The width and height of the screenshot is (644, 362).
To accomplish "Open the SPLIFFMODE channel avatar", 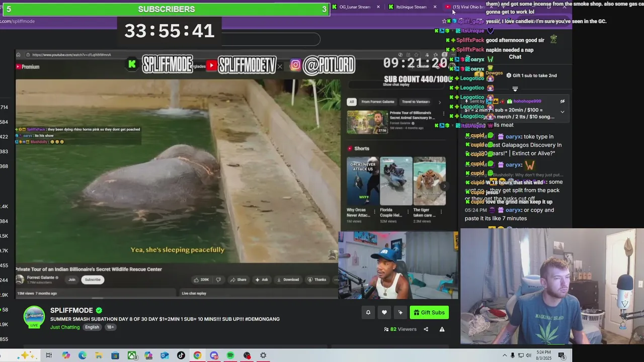I will tap(34, 317).
